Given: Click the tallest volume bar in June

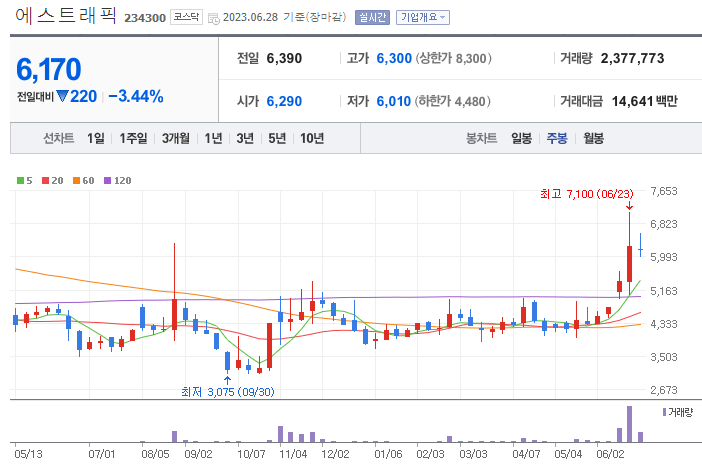Looking at the screenshot, I should (x=629, y=424).
